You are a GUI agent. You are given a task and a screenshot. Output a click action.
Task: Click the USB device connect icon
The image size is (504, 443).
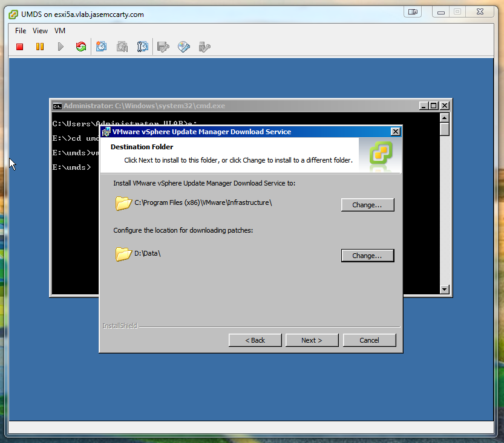[x=205, y=47]
